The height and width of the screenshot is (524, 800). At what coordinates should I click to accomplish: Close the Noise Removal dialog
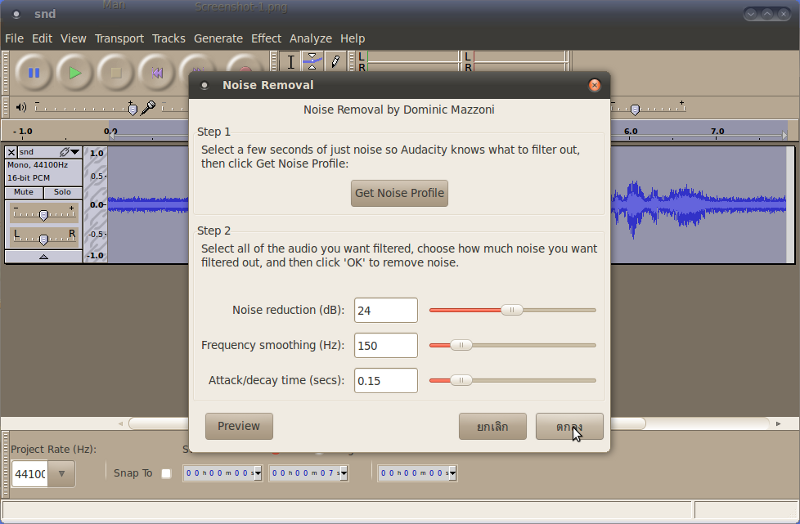tap(594, 85)
